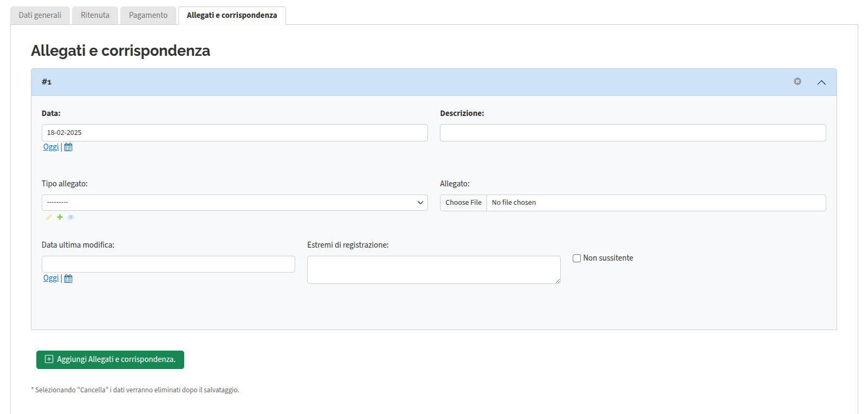
Task: Open calendar picker under the Data field
Action: [68, 147]
